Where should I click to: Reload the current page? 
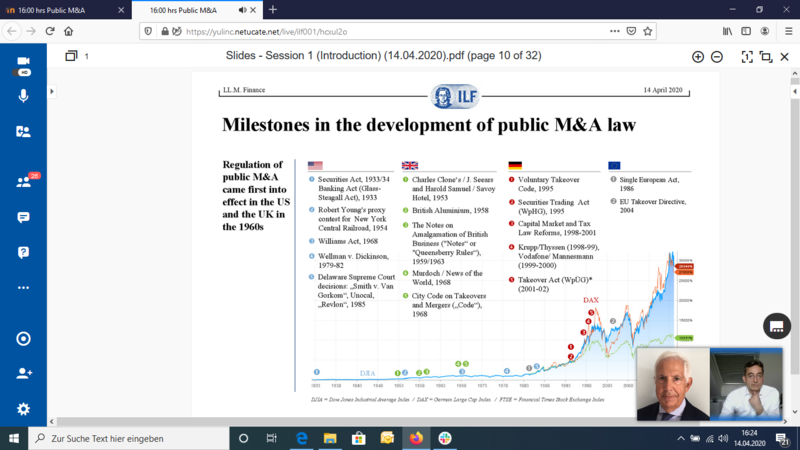coord(49,31)
